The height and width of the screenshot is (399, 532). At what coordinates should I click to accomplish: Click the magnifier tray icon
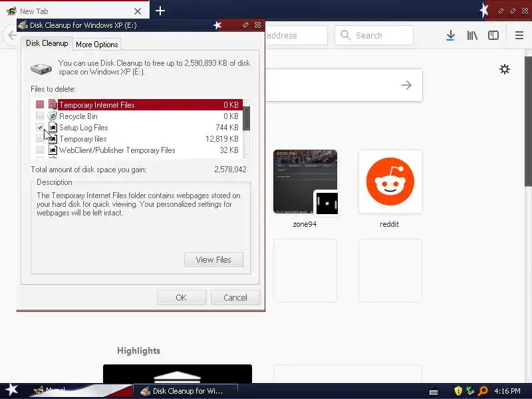[x=482, y=391]
